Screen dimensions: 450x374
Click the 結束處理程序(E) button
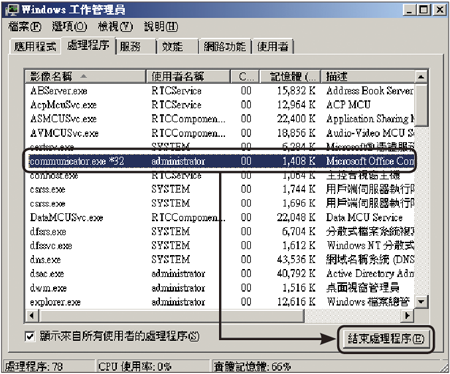point(386,339)
